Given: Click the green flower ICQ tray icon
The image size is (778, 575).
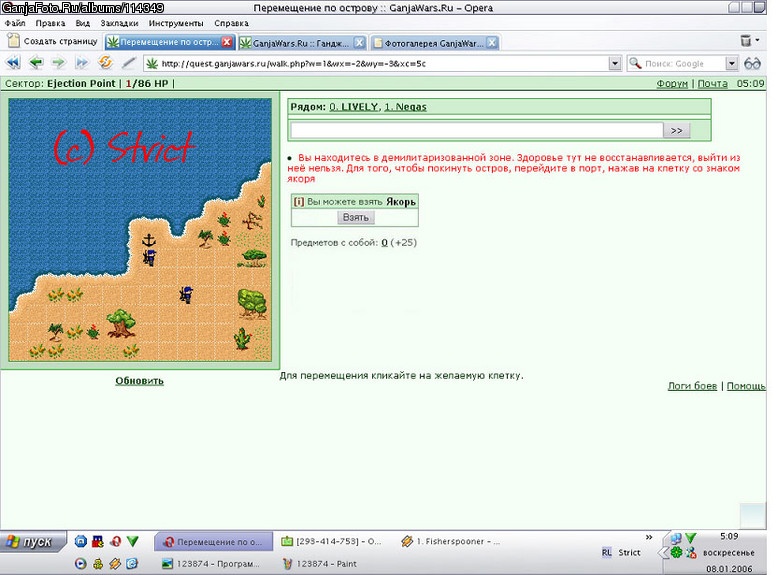Looking at the screenshot, I should (676, 552).
